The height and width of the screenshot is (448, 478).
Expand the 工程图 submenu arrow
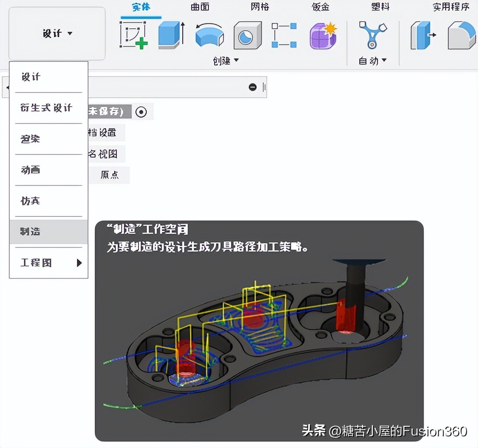(79, 263)
